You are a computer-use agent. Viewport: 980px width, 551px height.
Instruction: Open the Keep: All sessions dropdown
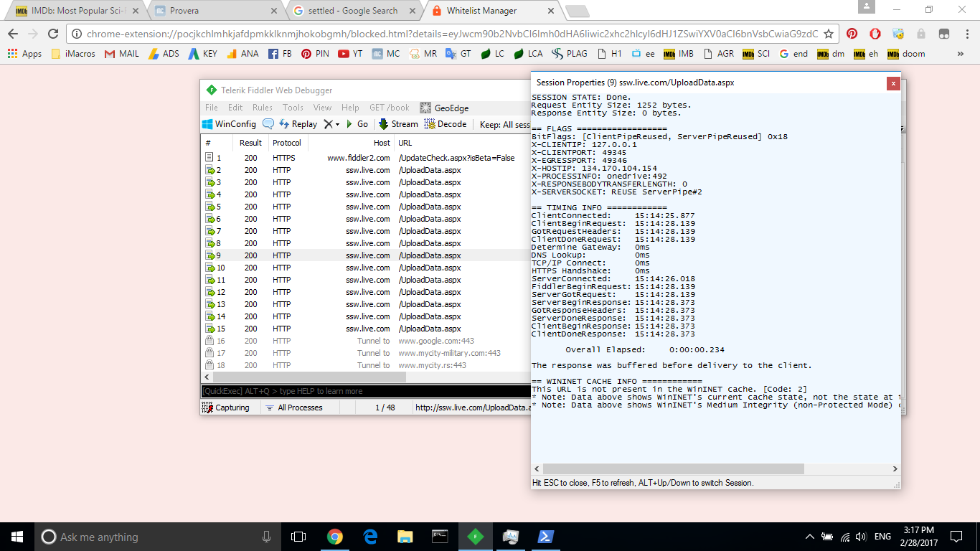504,124
